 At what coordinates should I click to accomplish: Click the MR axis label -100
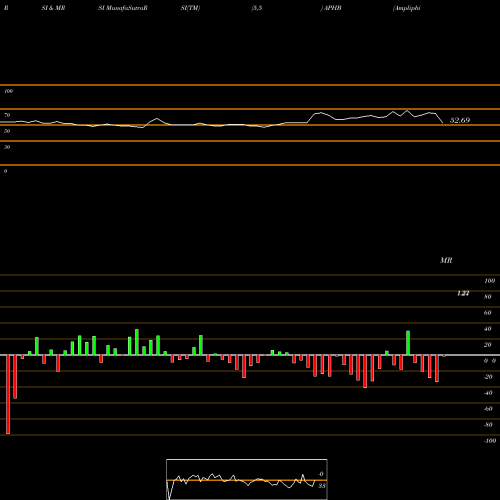[490, 441]
